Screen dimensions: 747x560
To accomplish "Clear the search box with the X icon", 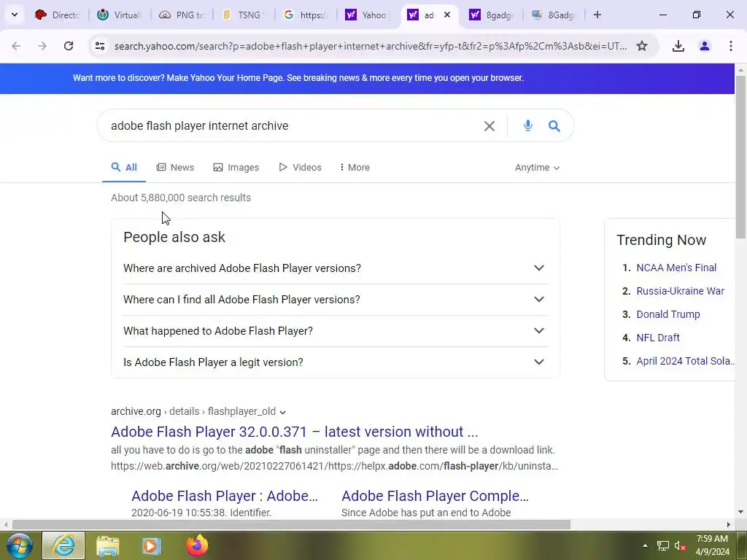I will (489, 125).
